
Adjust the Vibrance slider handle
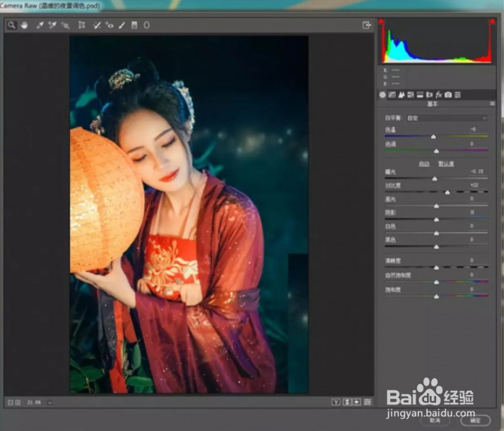(x=436, y=282)
